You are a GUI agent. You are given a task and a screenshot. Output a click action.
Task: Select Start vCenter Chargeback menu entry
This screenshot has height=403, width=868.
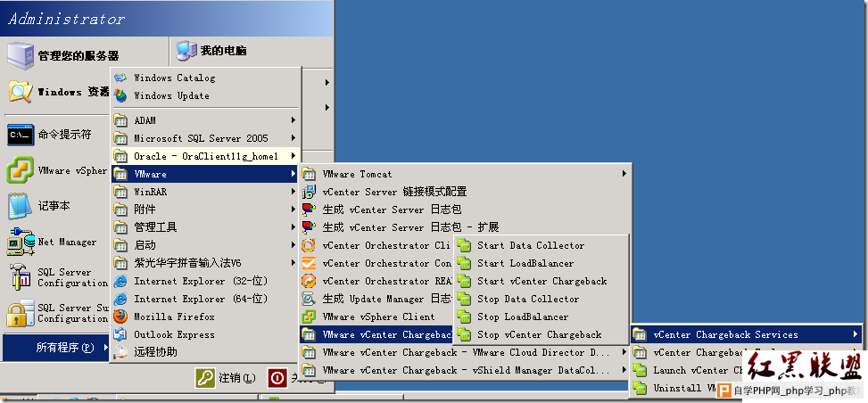coord(541,281)
